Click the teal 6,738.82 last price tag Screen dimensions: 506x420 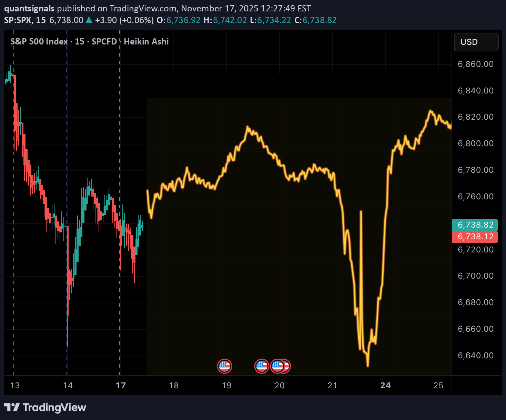click(x=475, y=224)
